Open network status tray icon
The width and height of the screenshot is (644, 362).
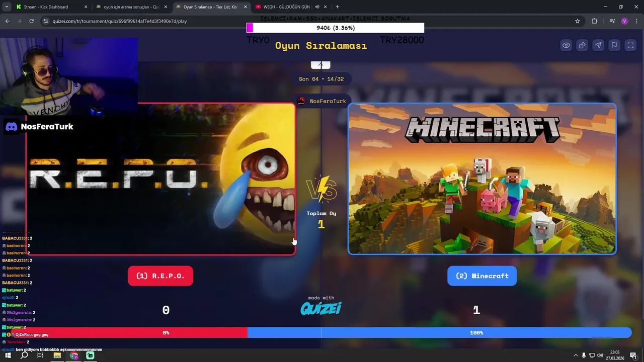tap(592, 355)
